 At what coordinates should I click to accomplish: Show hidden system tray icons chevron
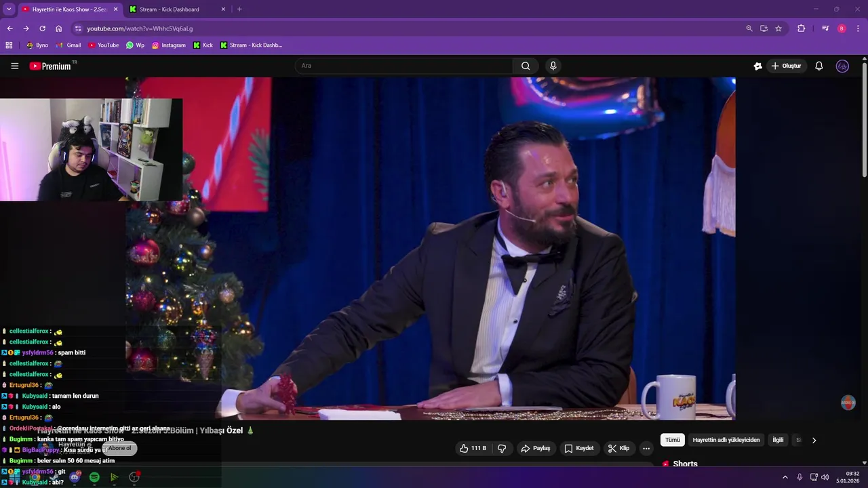(x=785, y=477)
